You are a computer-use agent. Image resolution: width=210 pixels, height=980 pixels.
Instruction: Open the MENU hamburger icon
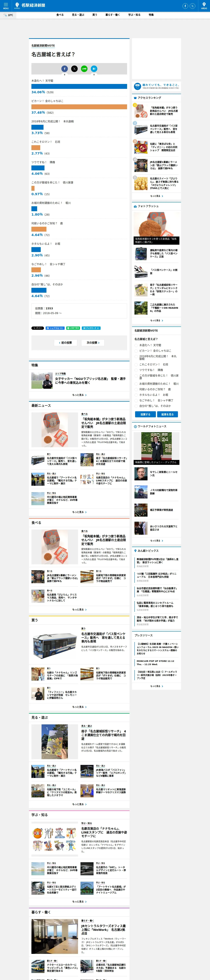6,5
